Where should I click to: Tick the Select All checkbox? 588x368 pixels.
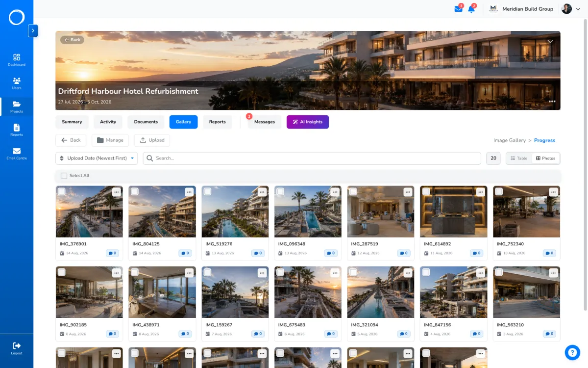click(x=64, y=176)
